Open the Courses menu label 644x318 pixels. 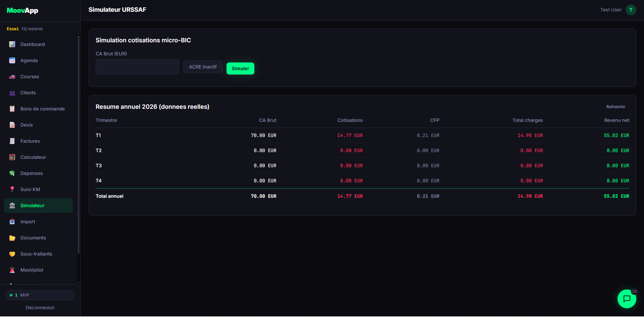pos(30,77)
